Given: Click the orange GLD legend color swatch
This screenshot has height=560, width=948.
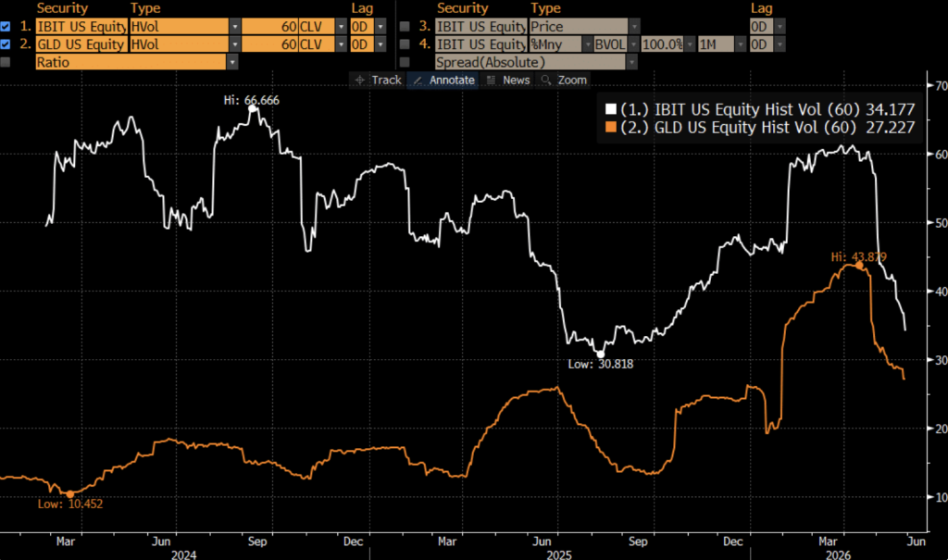Looking at the screenshot, I should (x=611, y=127).
